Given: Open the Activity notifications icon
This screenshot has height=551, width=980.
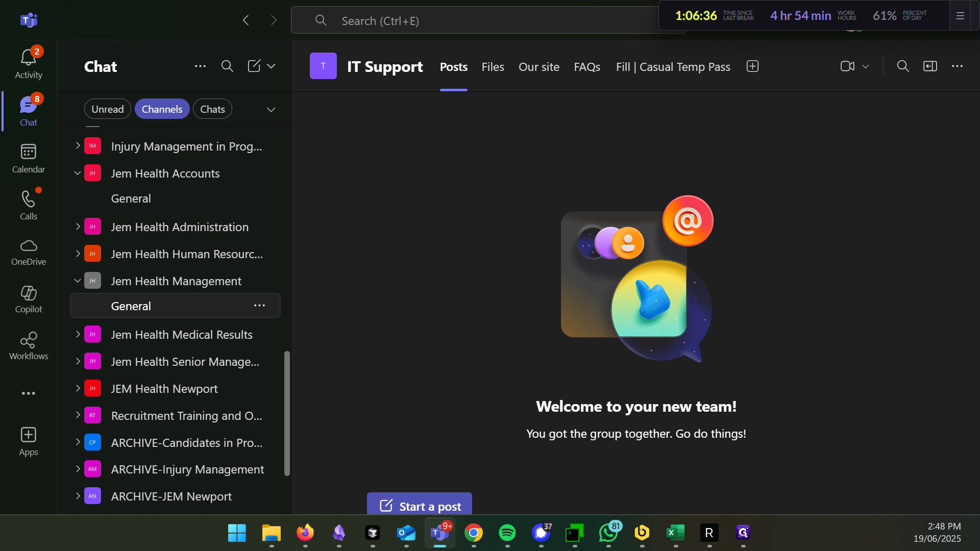Looking at the screenshot, I should [x=29, y=64].
